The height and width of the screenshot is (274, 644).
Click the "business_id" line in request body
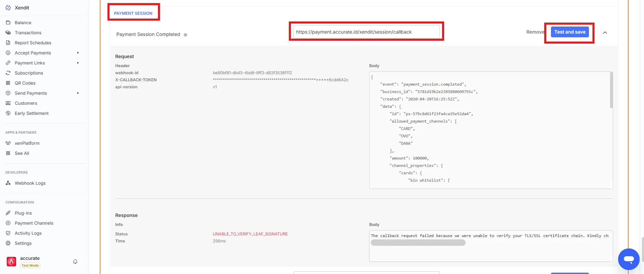[x=429, y=92]
